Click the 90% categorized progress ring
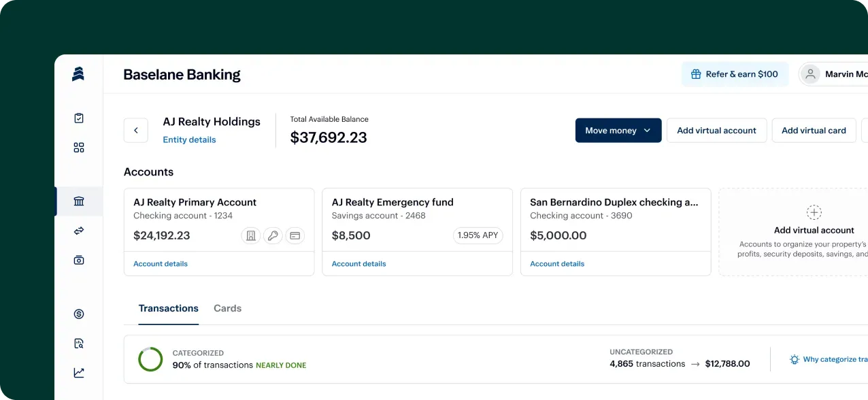This screenshot has height=400, width=868. (150, 359)
